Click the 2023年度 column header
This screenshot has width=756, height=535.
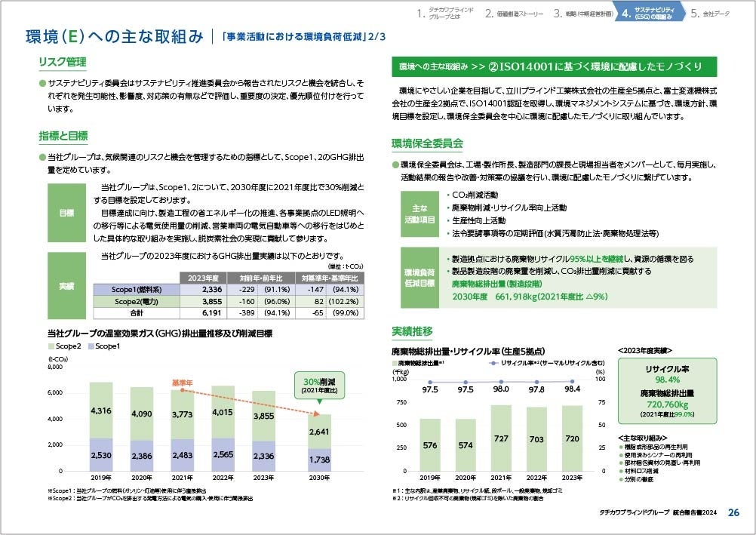coord(203,278)
